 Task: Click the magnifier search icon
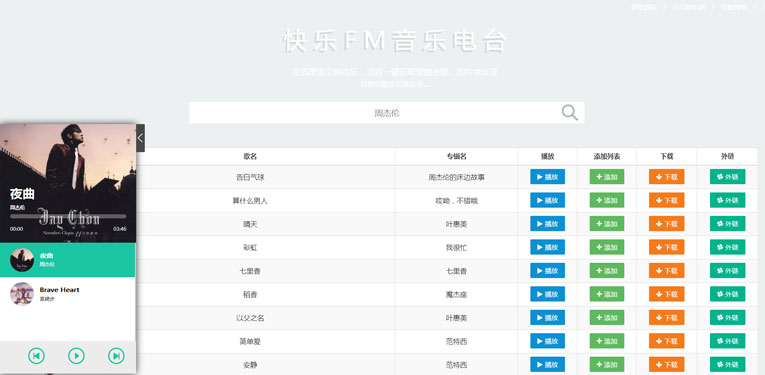pos(569,113)
